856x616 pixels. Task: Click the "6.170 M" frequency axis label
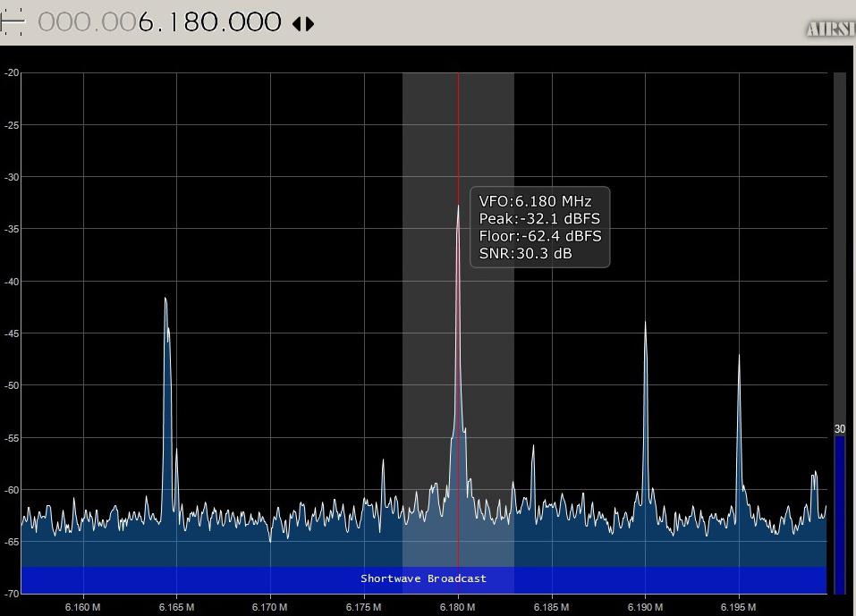coord(270,607)
